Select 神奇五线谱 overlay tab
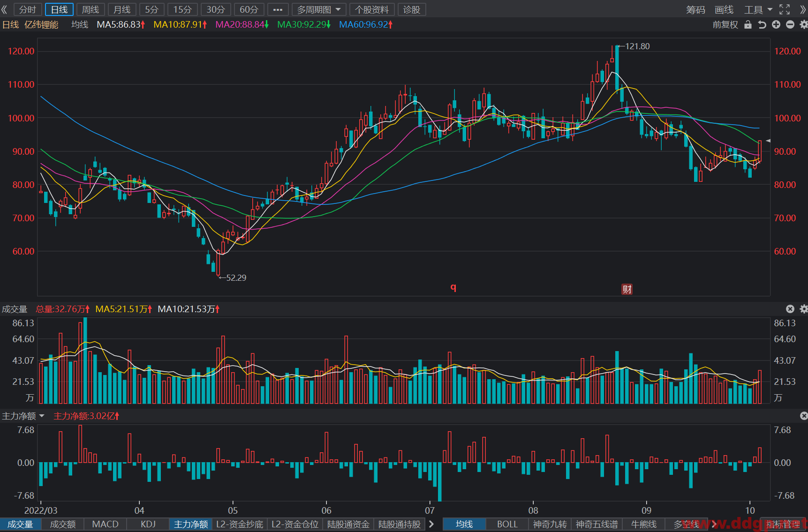 pyautogui.click(x=597, y=524)
